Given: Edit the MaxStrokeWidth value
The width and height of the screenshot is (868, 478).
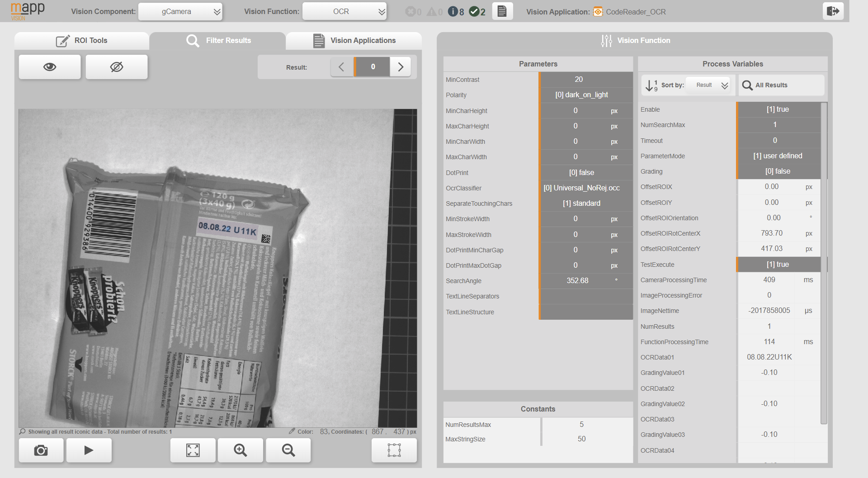Looking at the screenshot, I should [586, 235].
